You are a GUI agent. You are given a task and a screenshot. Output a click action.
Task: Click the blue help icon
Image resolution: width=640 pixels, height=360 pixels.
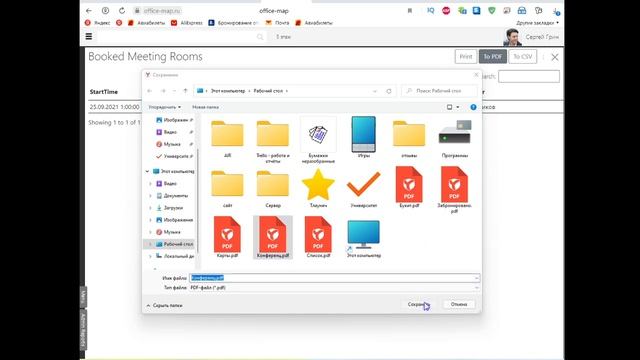tap(473, 107)
